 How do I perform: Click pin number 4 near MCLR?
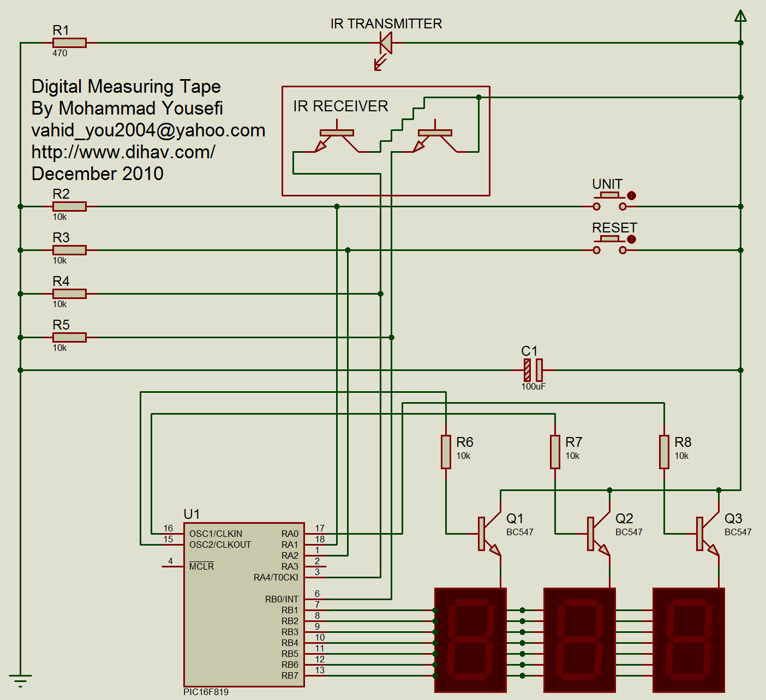coord(170,561)
